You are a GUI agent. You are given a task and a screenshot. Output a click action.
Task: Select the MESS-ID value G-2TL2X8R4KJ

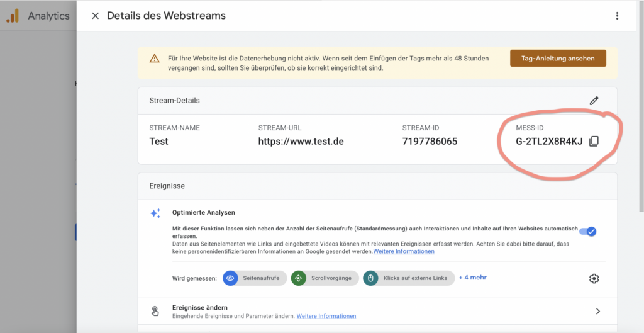pyautogui.click(x=549, y=142)
